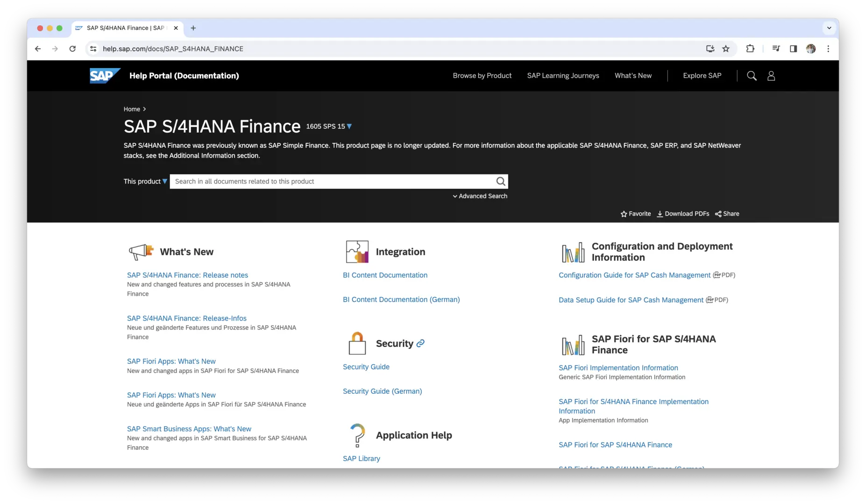Open the browser extensions puzzle icon
The height and width of the screenshot is (504, 866).
coord(750,49)
